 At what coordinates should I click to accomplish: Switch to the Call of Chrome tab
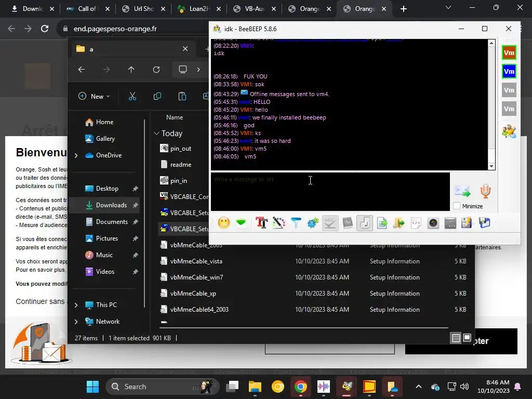coord(87,9)
